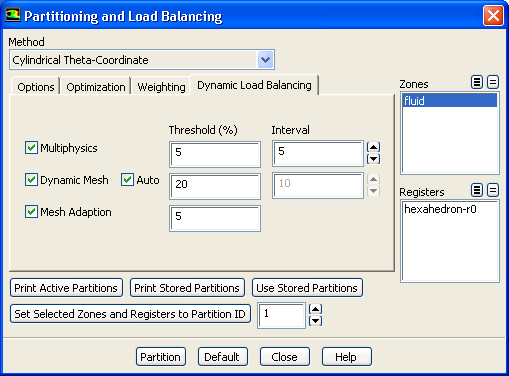Reset settings with Default button
509x376 pixels.
pos(222,357)
